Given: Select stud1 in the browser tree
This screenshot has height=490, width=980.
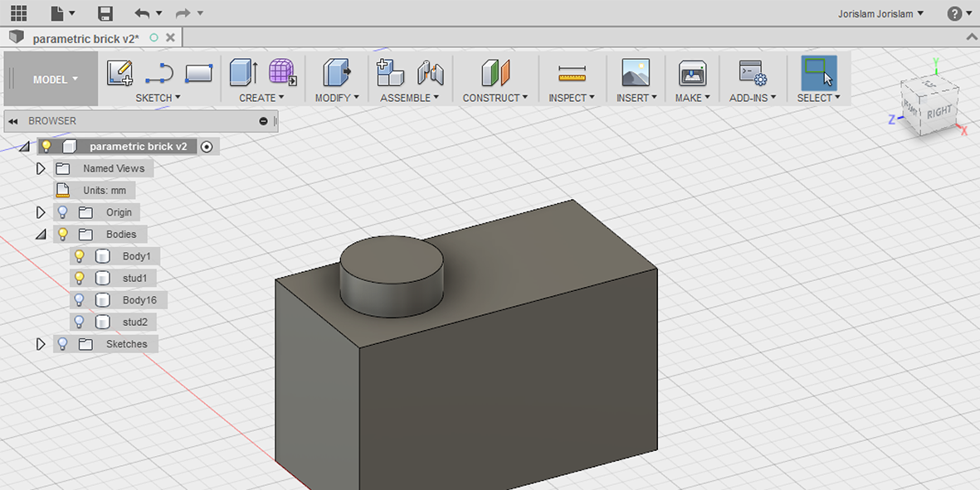Looking at the screenshot, I should 134,278.
